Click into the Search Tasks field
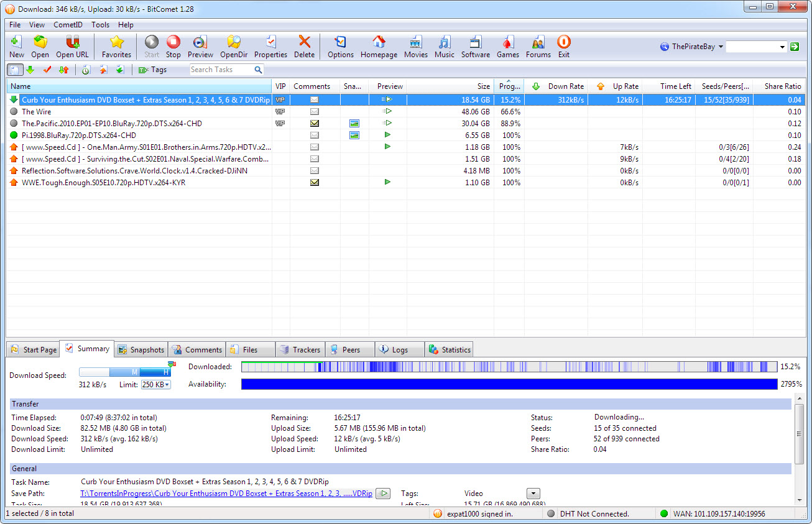812x524 pixels. point(221,70)
